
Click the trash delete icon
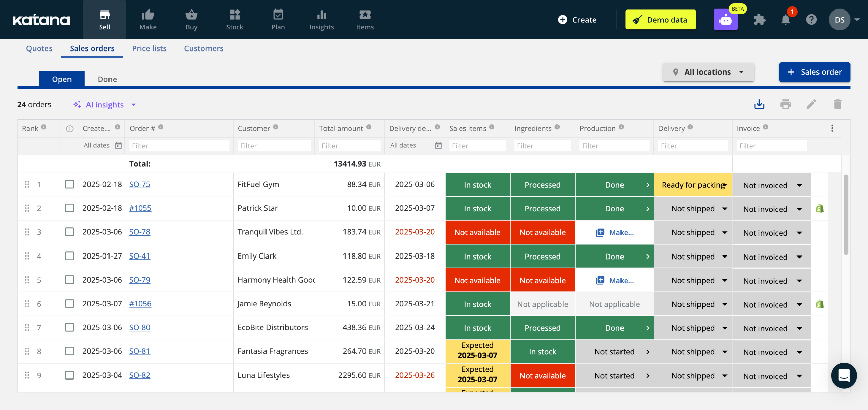pyautogui.click(x=837, y=104)
